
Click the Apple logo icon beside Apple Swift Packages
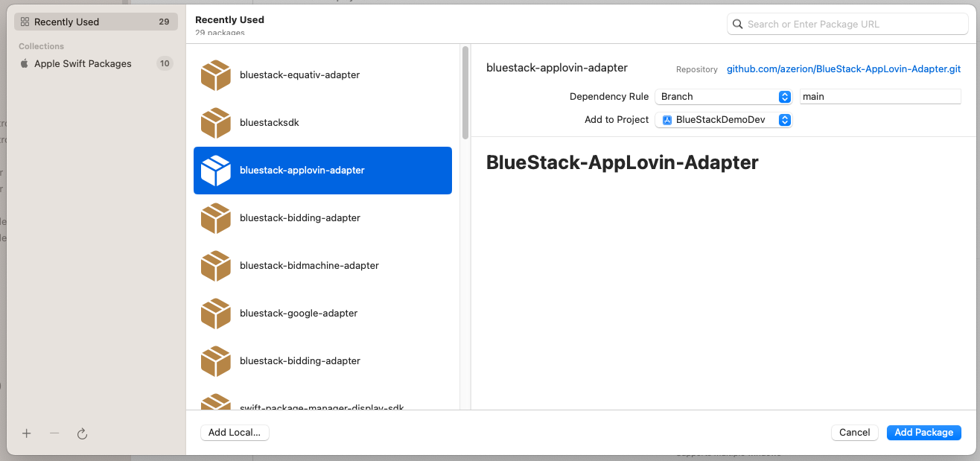coord(25,63)
